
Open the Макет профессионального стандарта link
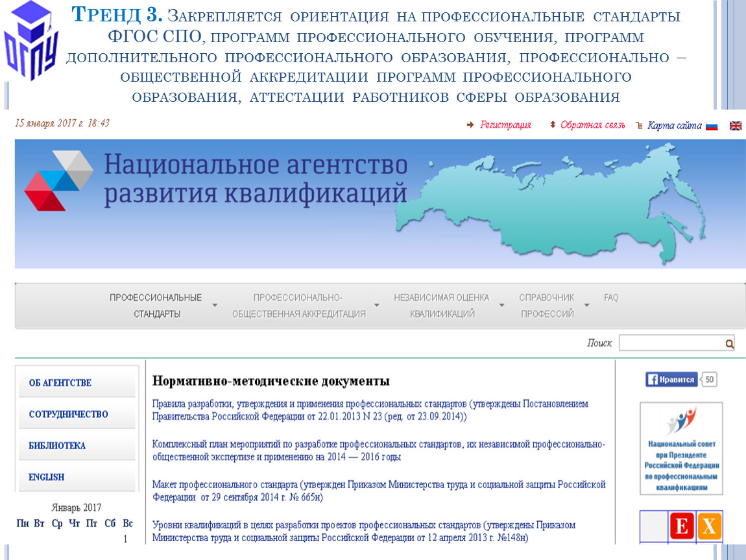tap(379, 491)
